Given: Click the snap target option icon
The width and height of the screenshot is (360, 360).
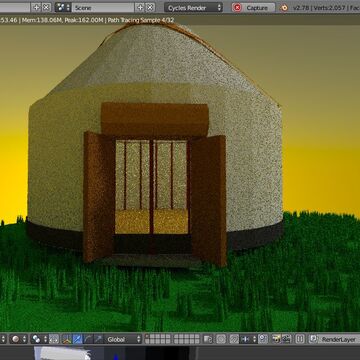Looking at the screenshot, I should point(263,339).
